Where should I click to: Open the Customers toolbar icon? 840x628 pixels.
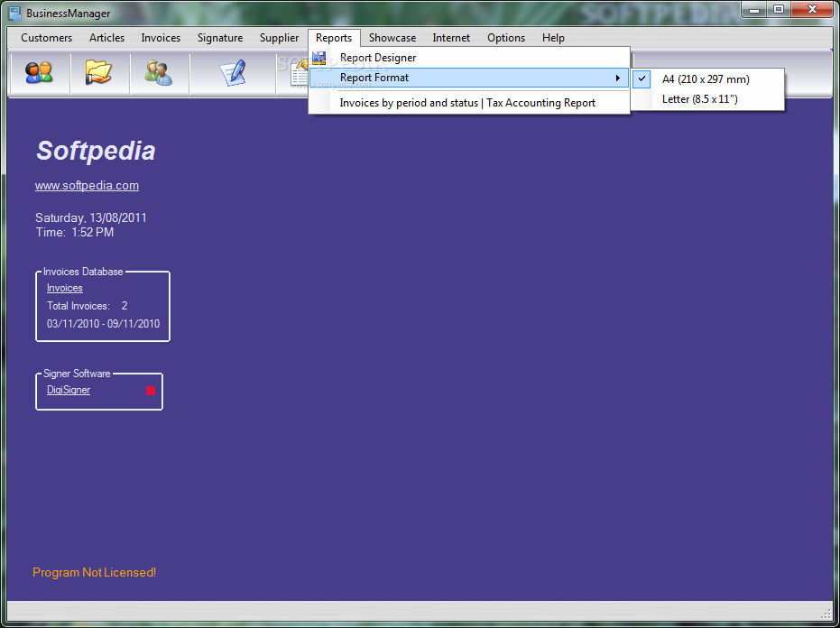point(39,73)
